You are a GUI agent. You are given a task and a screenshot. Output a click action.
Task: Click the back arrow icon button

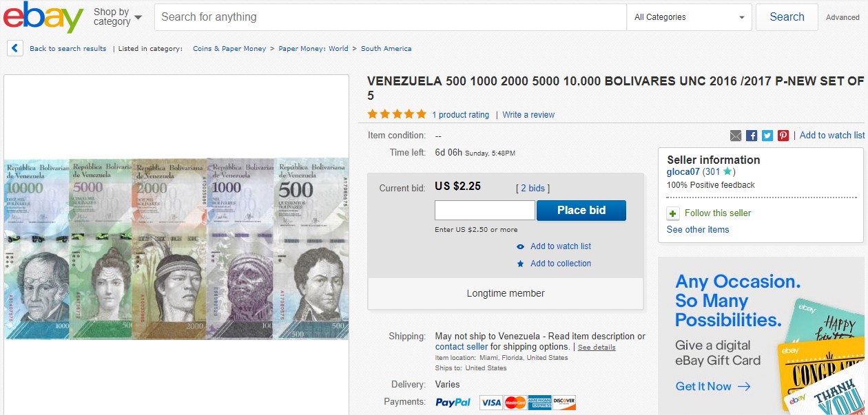pyautogui.click(x=15, y=48)
